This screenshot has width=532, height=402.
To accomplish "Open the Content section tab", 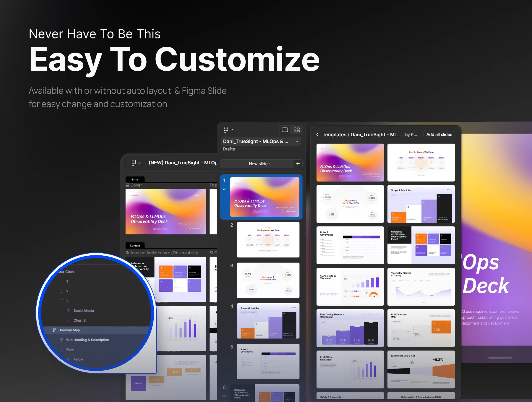I will 135,246.
